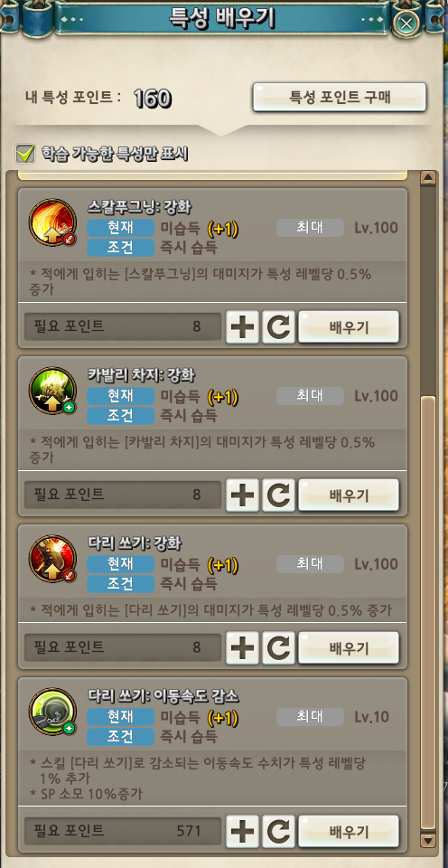The width and height of the screenshot is (448, 868).
Task: Learn 카발리 차지: 강화 with 배우기 button
Action: 349,495
